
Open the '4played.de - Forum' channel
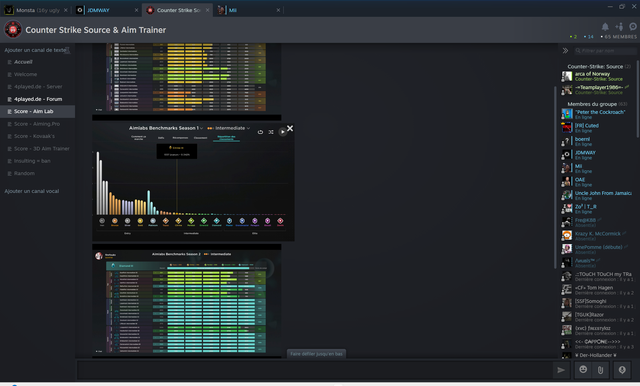[38, 99]
